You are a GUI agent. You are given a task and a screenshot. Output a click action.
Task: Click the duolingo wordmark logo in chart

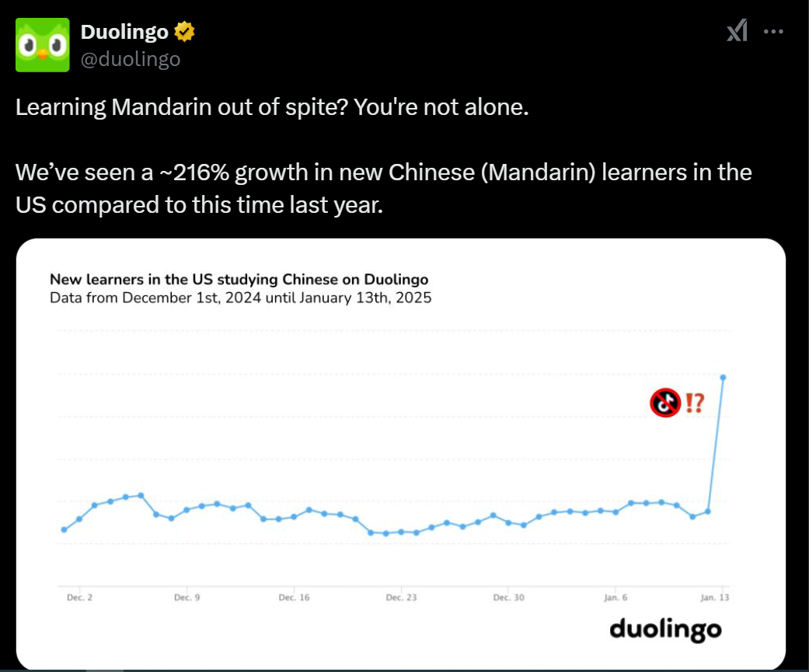[665, 629]
